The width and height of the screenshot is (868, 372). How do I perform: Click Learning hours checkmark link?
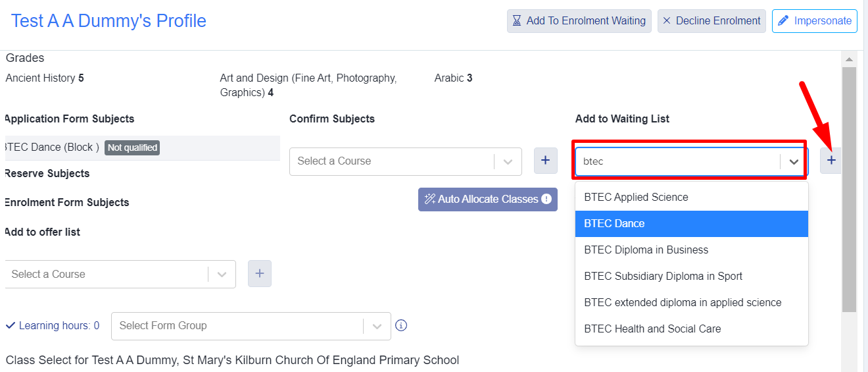click(53, 325)
